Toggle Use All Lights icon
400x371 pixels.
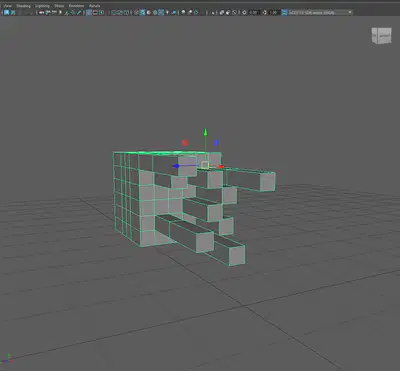pyautogui.click(x=167, y=12)
